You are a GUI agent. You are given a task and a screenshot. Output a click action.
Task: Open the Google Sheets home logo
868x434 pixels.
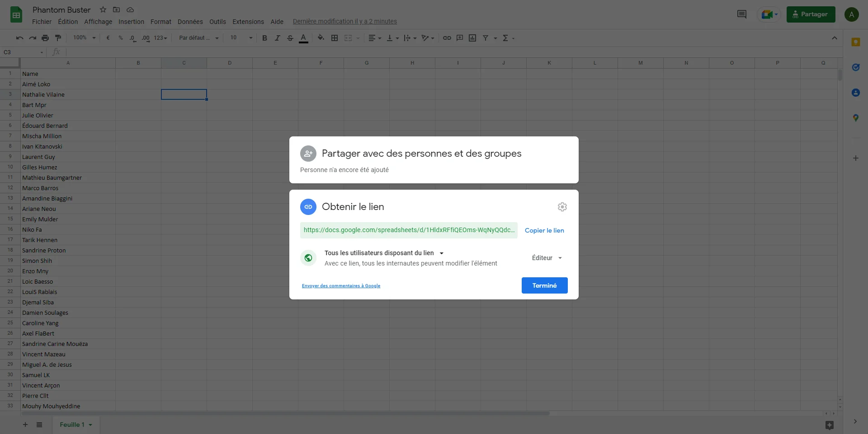pos(16,14)
